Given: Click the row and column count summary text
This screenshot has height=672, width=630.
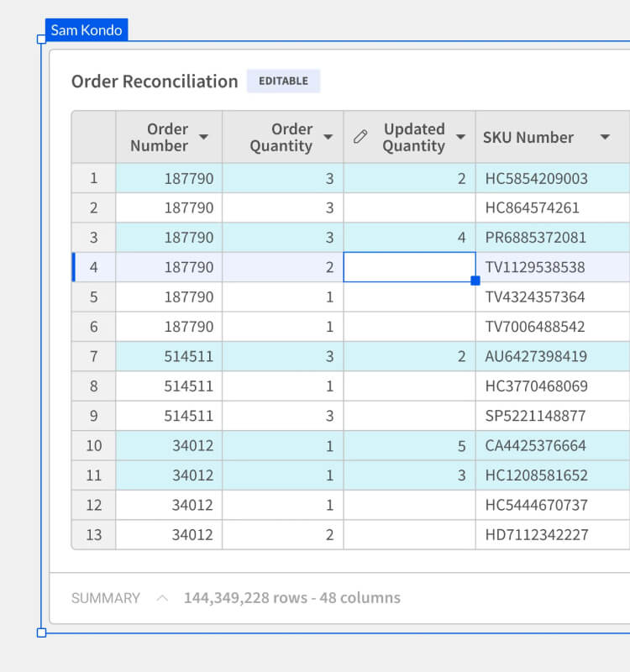Looking at the screenshot, I should 291,598.
